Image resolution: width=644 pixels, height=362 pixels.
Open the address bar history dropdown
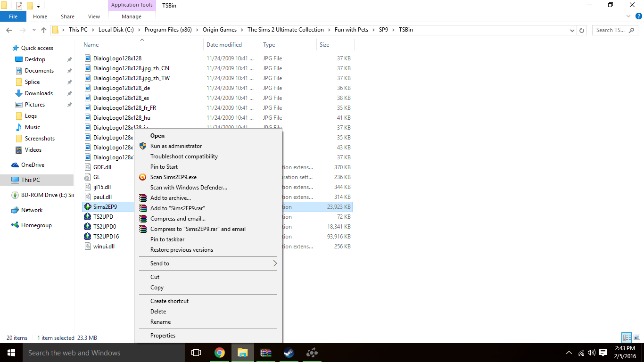click(572, 30)
